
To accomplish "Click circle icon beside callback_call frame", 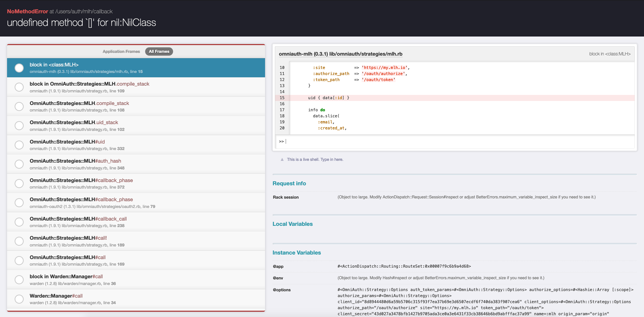I will pyautogui.click(x=19, y=222).
